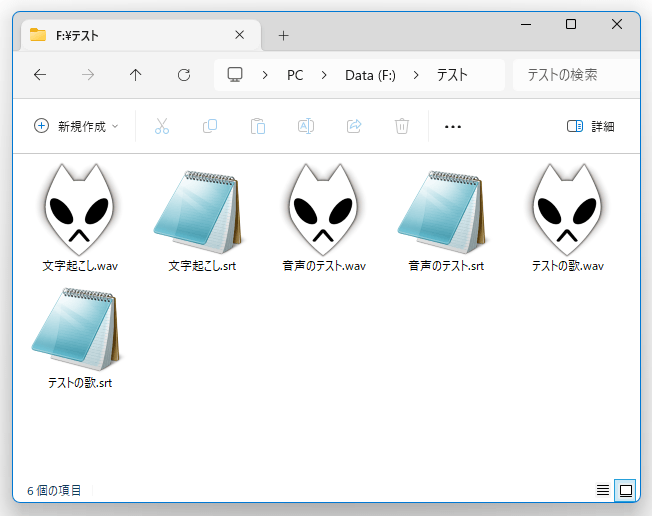The width and height of the screenshot is (652, 516).
Task: Navigate back with the left arrow
Action: [x=40, y=75]
